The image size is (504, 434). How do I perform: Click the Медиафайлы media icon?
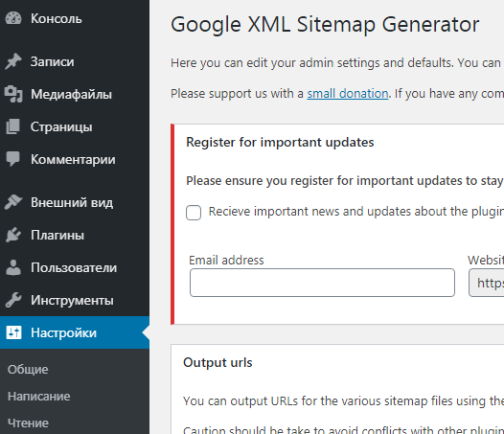(13, 94)
